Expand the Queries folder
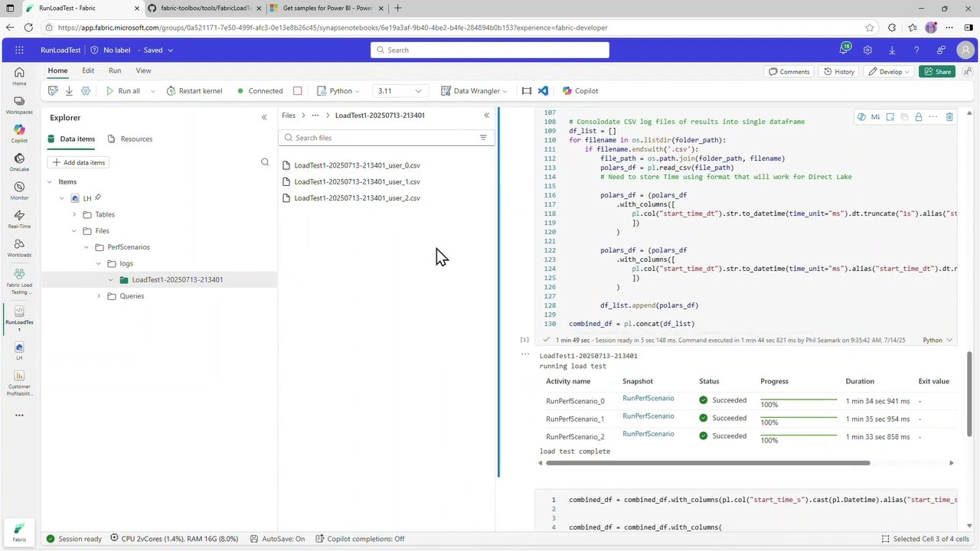 (x=99, y=296)
